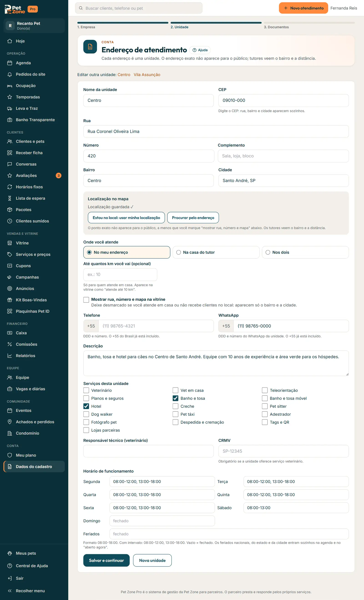364x600 pixels.
Task: Click the Receber ficha QR icon
Action: point(10,153)
